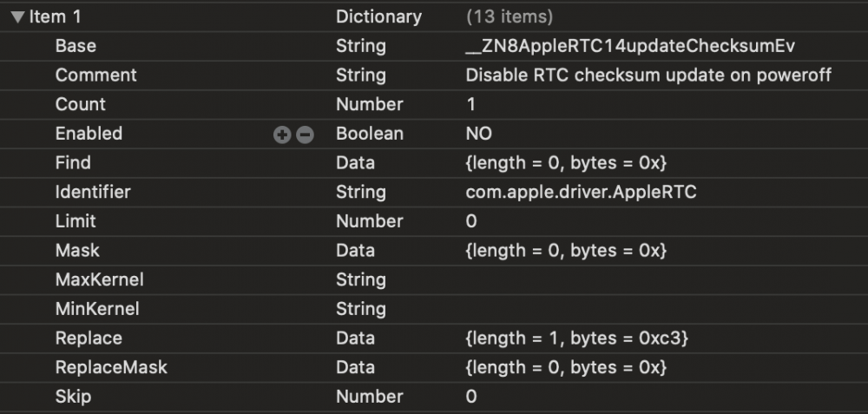Open the String type for Identifier

click(x=361, y=192)
